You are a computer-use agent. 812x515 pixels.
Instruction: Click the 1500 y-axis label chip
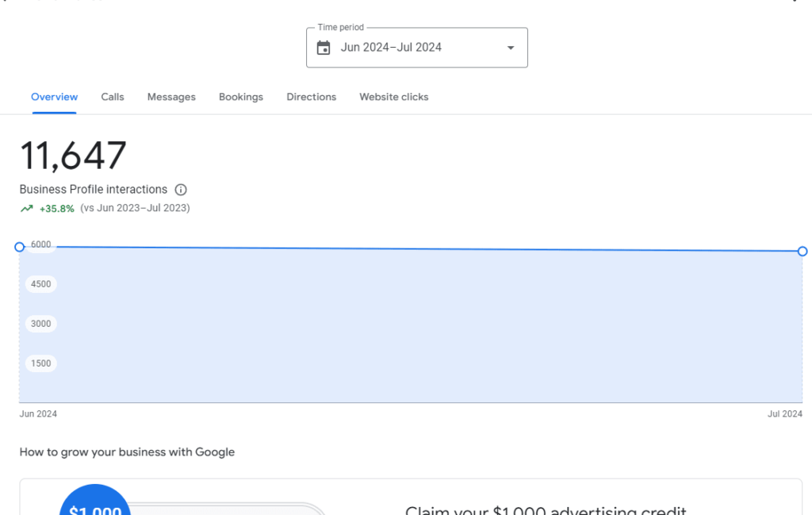pyautogui.click(x=41, y=363)
